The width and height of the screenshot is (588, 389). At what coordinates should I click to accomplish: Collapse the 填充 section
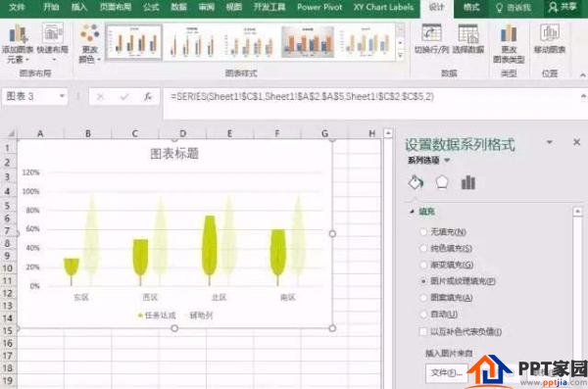[413, 212]
